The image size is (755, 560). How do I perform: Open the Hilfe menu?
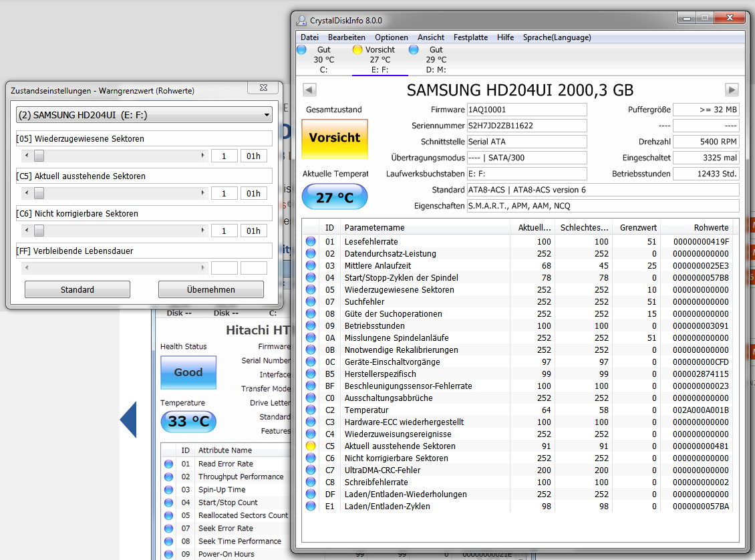(x=505, y=37)
